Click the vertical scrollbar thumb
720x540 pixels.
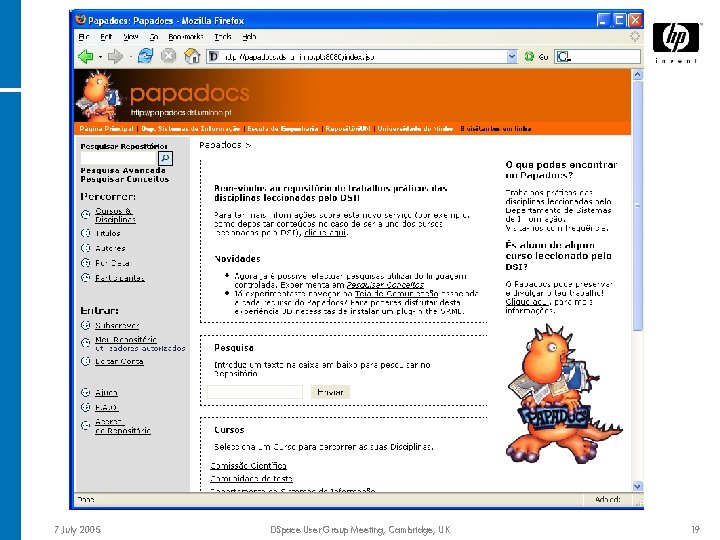pyautogui.click(x=637, y=206)
